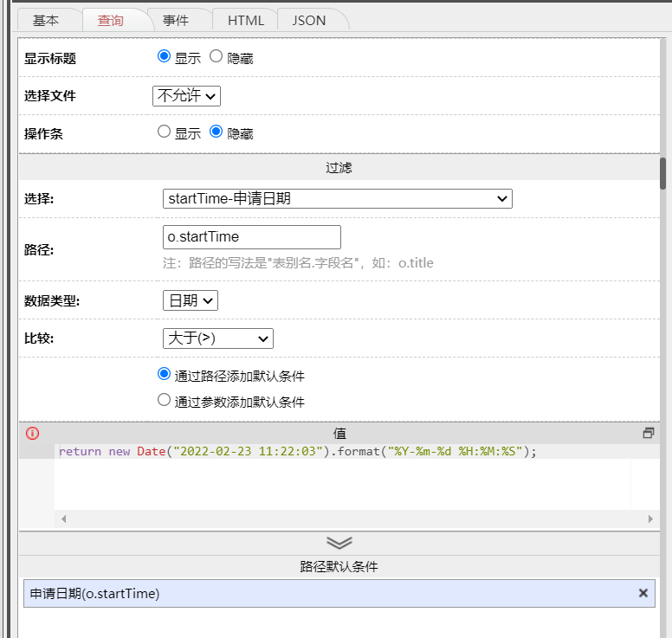Choose 通过参数添加默认条件 option
The image size is (672, 638).
coord(165,401)
